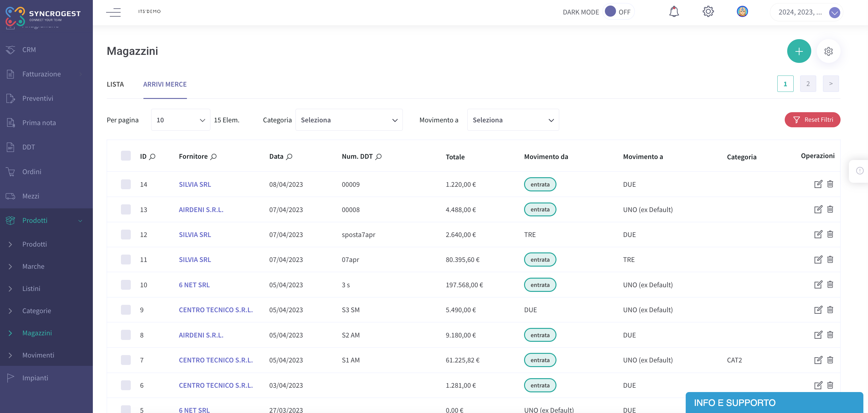Screen dimensions: 868x413
Task: Edit row 7 with category CAT2
Action: pos(818,360)
